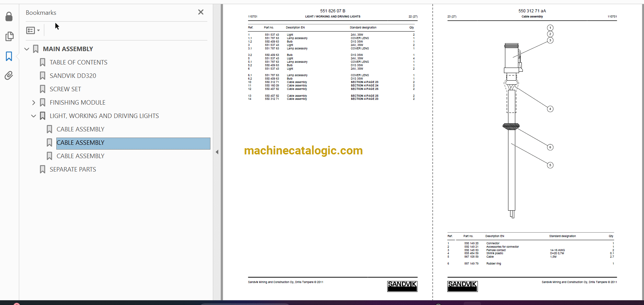Select the FINISHING MODULE bookmark label
Image resolution: width=644 pixels, height=305 pixels.
tap(77, 103)
